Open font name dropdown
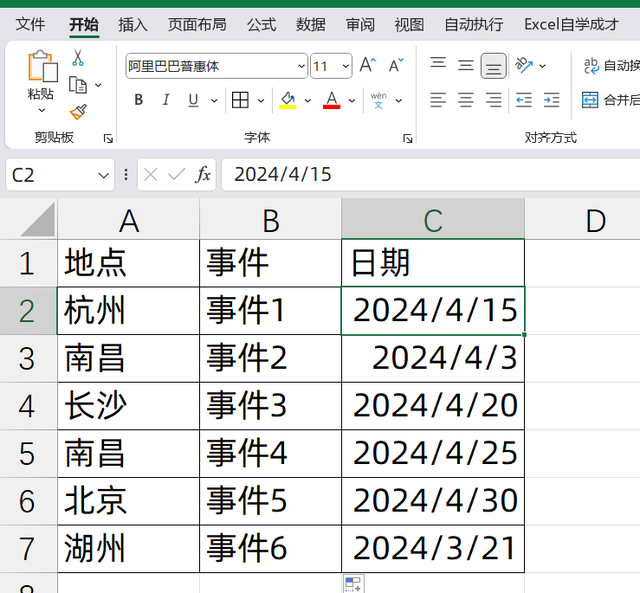 pyautogui.click(x=301, y=66)
